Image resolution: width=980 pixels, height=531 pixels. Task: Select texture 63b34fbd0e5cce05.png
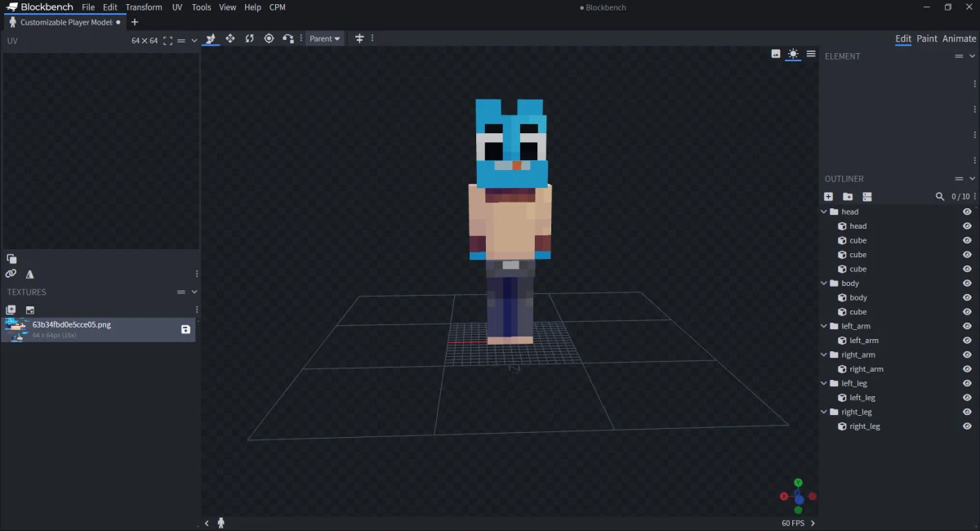(98, 329)
